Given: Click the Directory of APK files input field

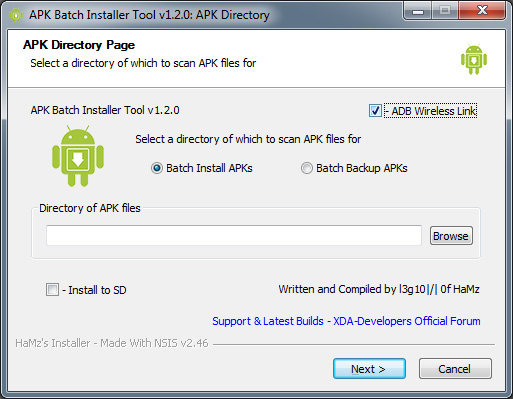Looking at the screenshot, I should click(234, 235).
